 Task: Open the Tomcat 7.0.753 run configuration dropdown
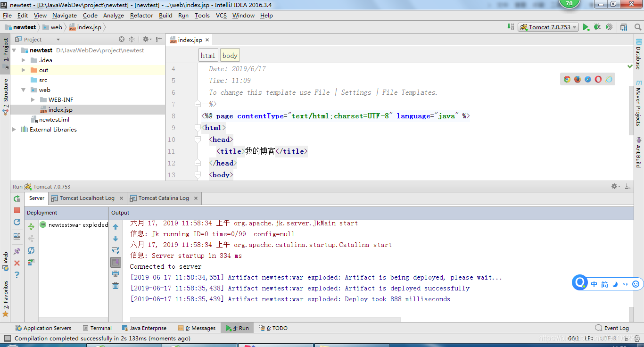548,27
